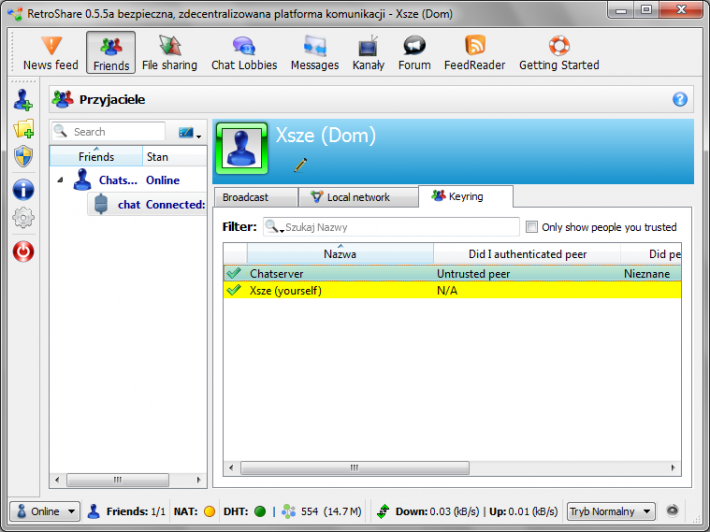The width and height of the screenshot is (710, 532).
Task: Switch to the Local network tab
Action: [358, 197]
